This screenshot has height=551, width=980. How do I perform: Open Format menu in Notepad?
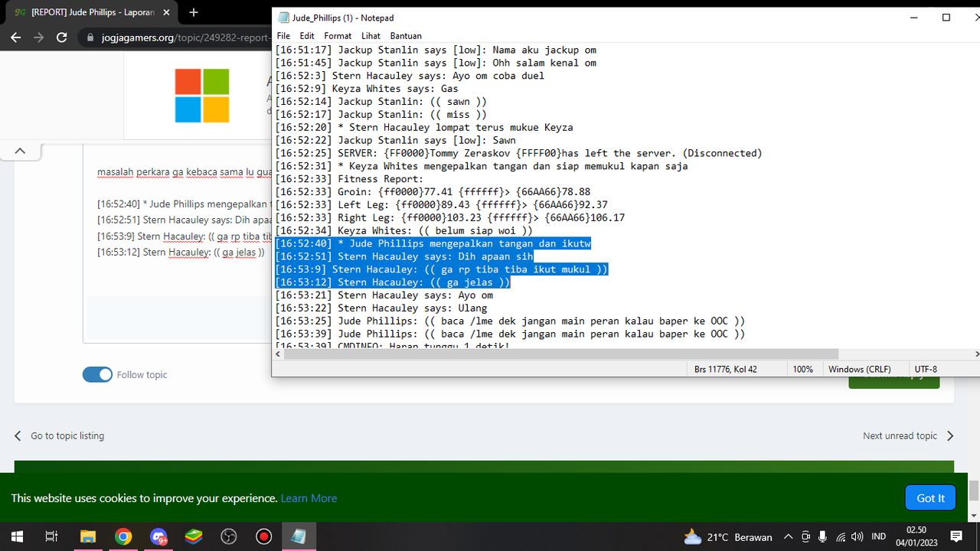338,36
